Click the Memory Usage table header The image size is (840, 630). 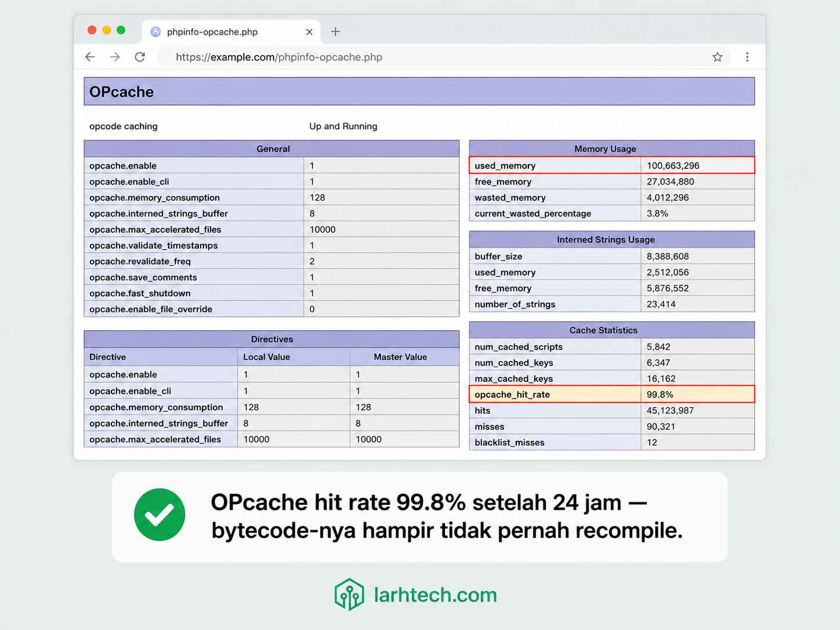612,149
